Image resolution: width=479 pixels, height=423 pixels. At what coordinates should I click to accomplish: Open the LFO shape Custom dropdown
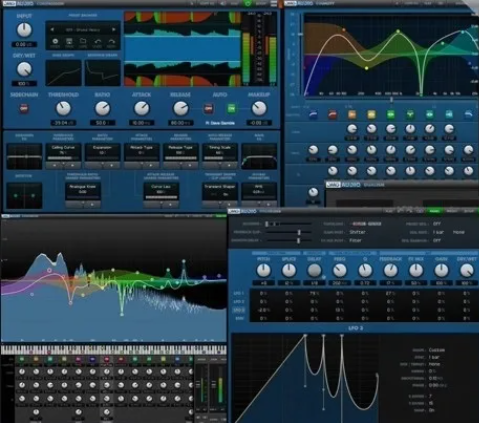tap(436, 350)
